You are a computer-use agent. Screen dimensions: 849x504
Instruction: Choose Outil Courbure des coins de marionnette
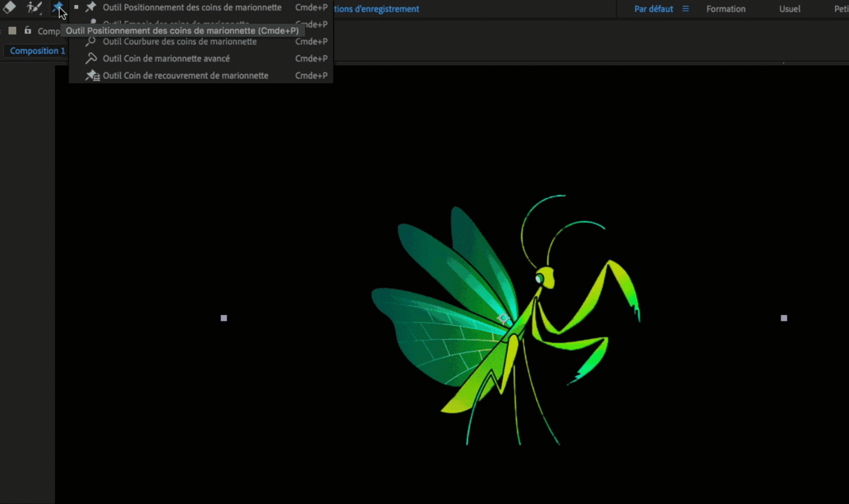coord(180,41)
